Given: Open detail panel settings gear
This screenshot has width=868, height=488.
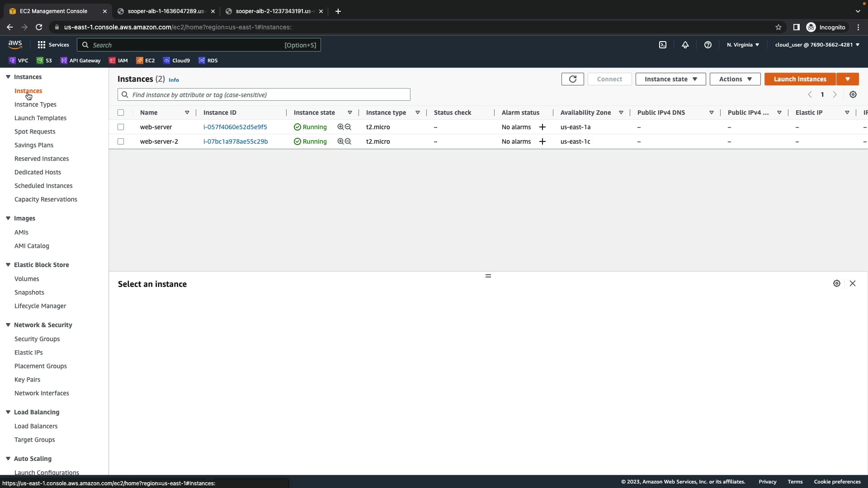Looking at the screenshot, I should [836, 284].
